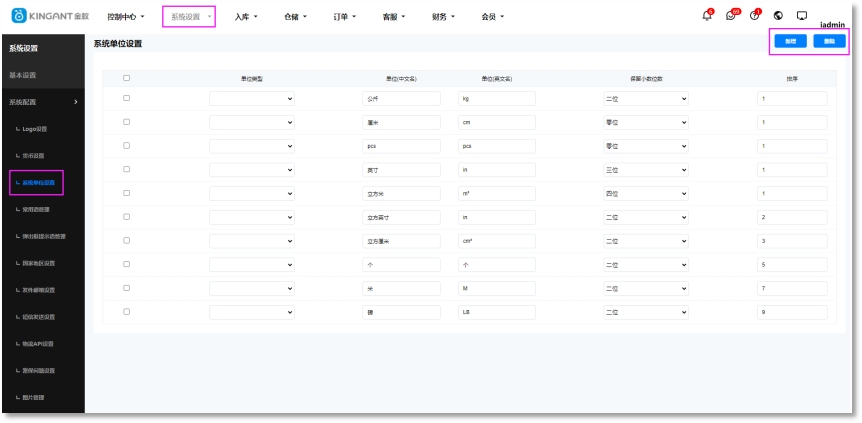862x423 pixels.
Task: Open the bell notifications icon
Action: click(708, 16)
